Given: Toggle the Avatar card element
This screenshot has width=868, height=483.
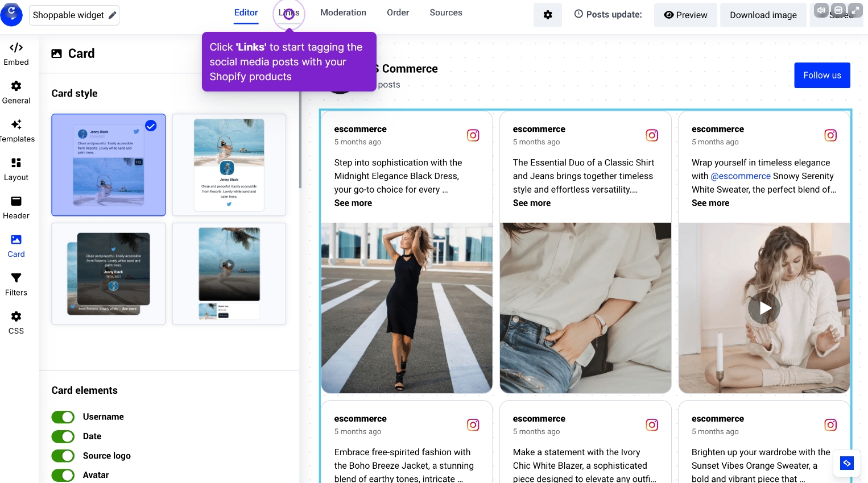Looking at the screenshot, I should (63, 475).
